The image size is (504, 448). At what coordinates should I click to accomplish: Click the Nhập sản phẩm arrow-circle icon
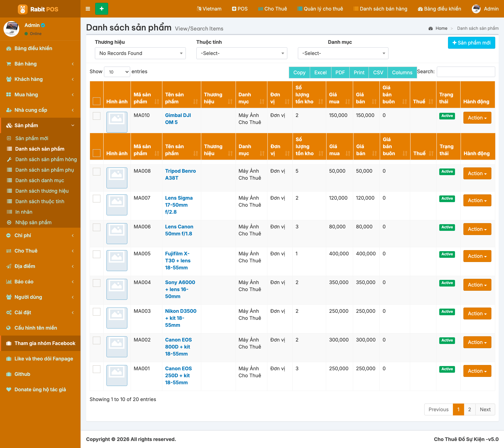tap(9, 222)
